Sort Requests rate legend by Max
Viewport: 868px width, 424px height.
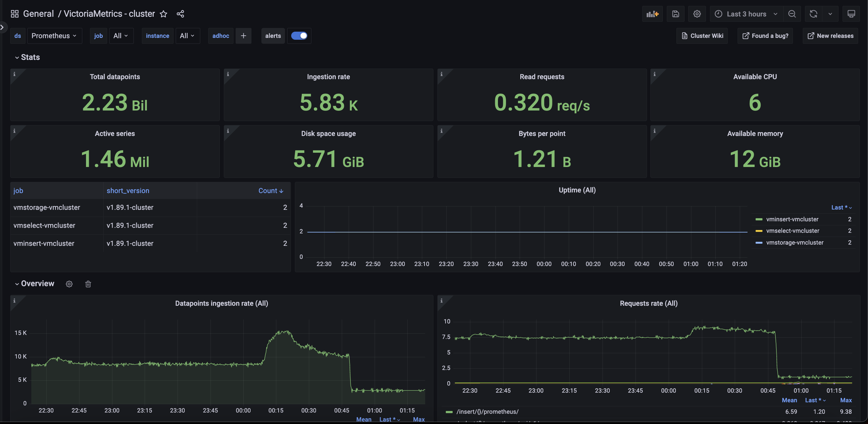click(846, 400)
